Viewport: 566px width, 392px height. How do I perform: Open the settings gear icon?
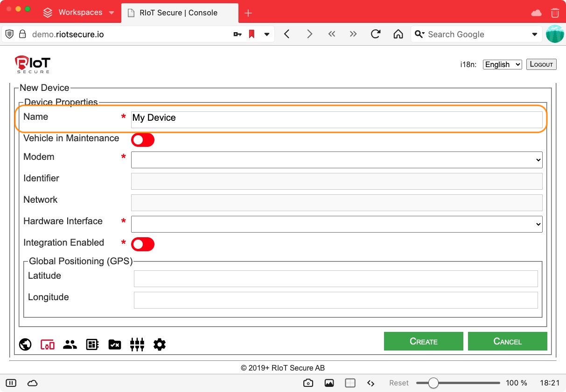click(x=160, y=344)
